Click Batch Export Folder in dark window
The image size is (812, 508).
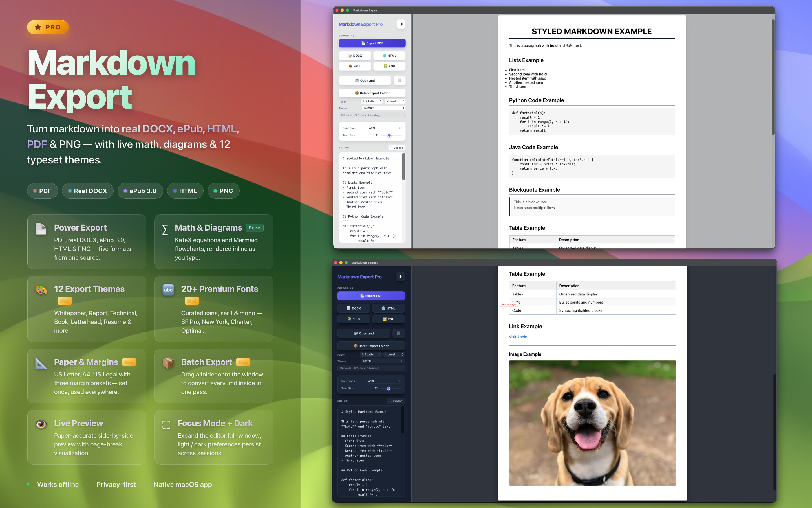[x=371, y=346]
